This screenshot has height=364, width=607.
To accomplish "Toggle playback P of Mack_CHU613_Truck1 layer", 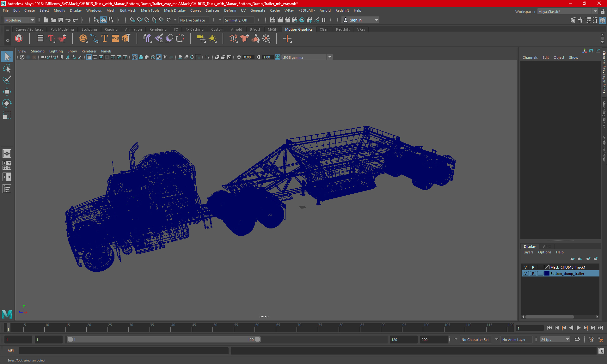I will [533, 267].
